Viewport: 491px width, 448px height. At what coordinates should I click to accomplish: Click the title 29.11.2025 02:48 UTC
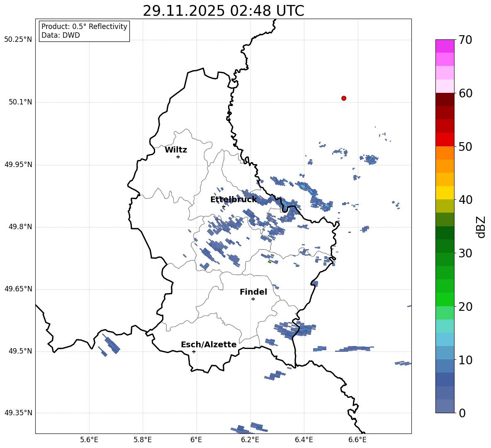[x=223, y=11]
